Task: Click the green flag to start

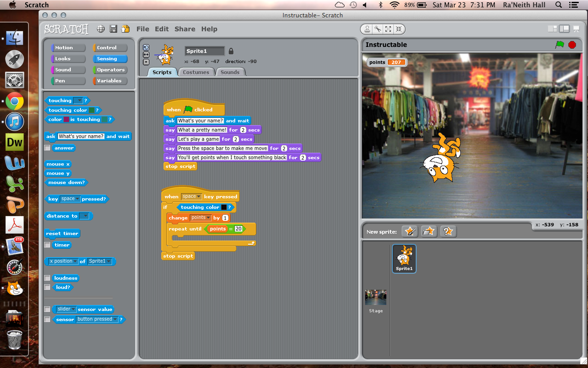Action: 560,45
